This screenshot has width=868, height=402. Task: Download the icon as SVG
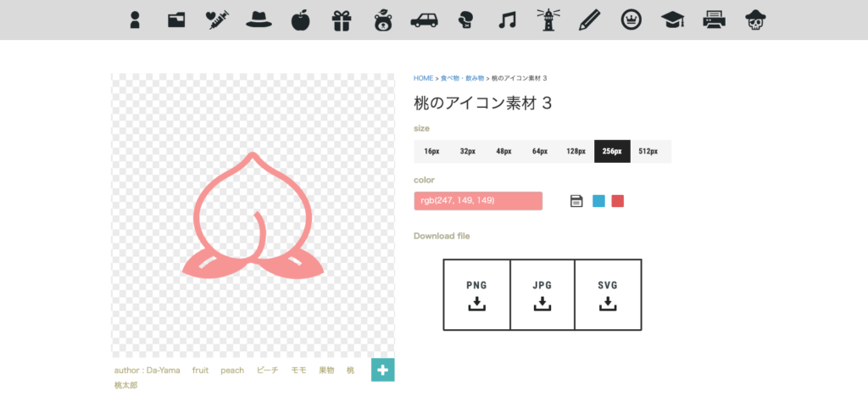click(x=608, y=294)
